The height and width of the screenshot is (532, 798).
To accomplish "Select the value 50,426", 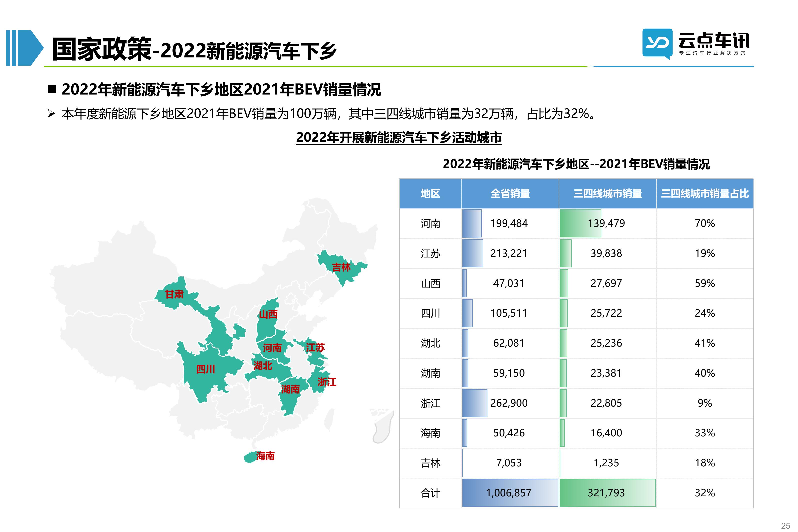I will click(509, 433).
